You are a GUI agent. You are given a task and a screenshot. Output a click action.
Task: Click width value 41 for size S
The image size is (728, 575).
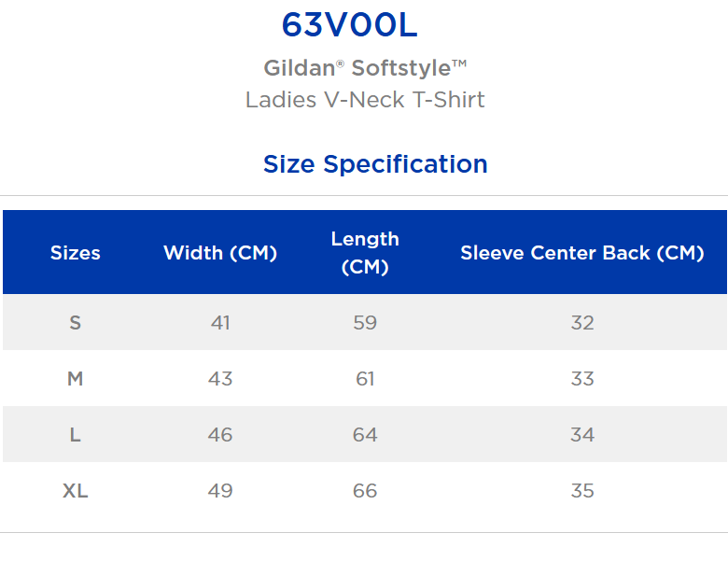coord(220,322)
